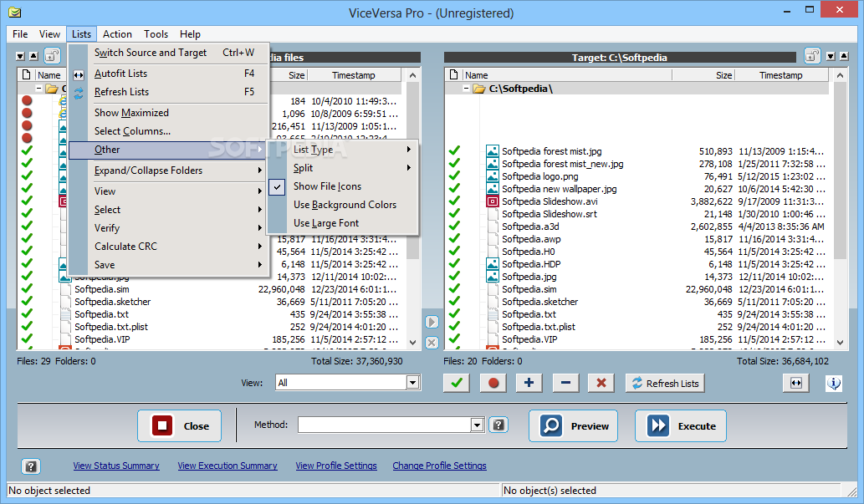Click the blue minus action button
Viewport: 864px width, 504px height.
565,383
